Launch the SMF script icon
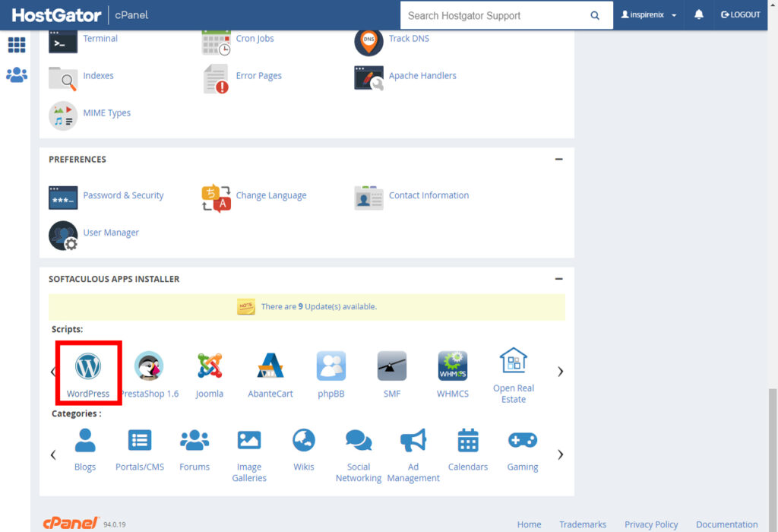 [x=392, y=366]
